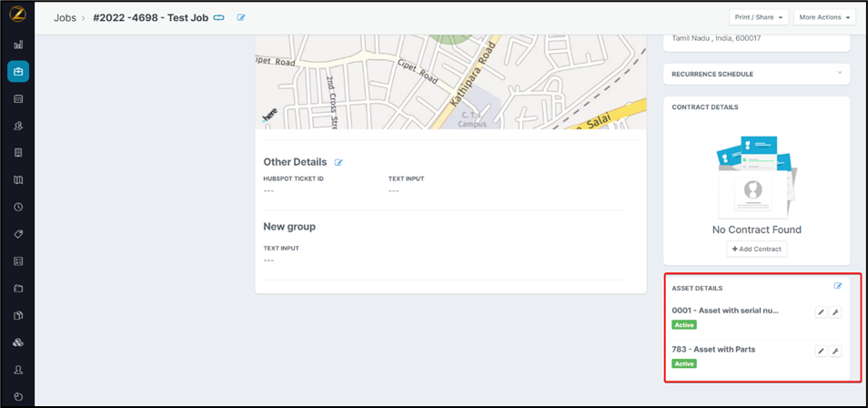Click the Add Contract button
The image size is (868, 408).
pyautogui.click(x=756, y=249)
